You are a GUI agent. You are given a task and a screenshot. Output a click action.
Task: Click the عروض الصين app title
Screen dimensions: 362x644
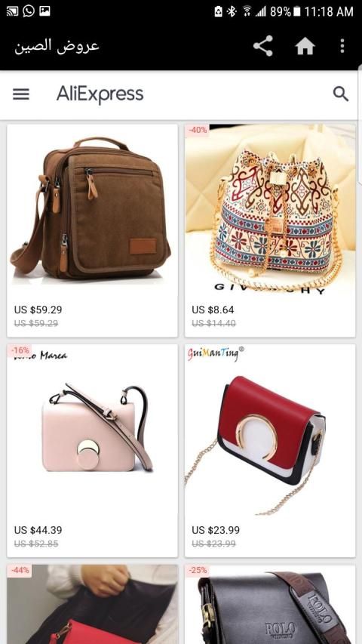point(57,46)
